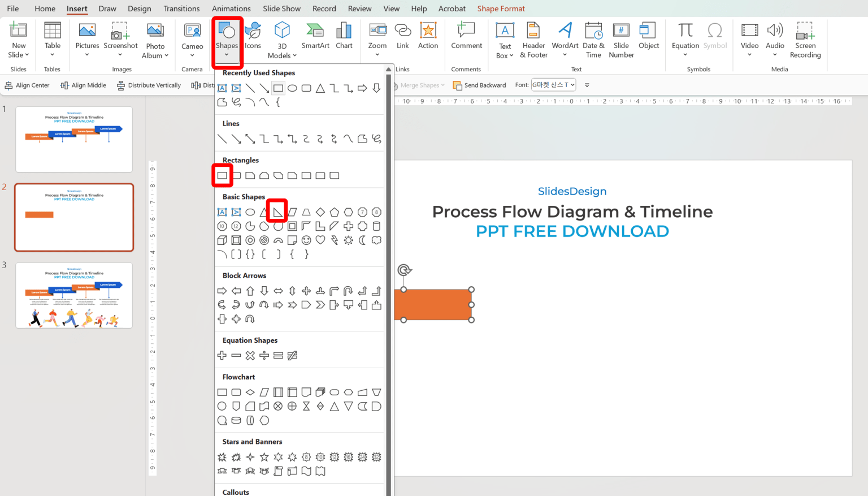Apply Distribute Vertically
This screenshot has height=496, width=868.
coord(149,85)
